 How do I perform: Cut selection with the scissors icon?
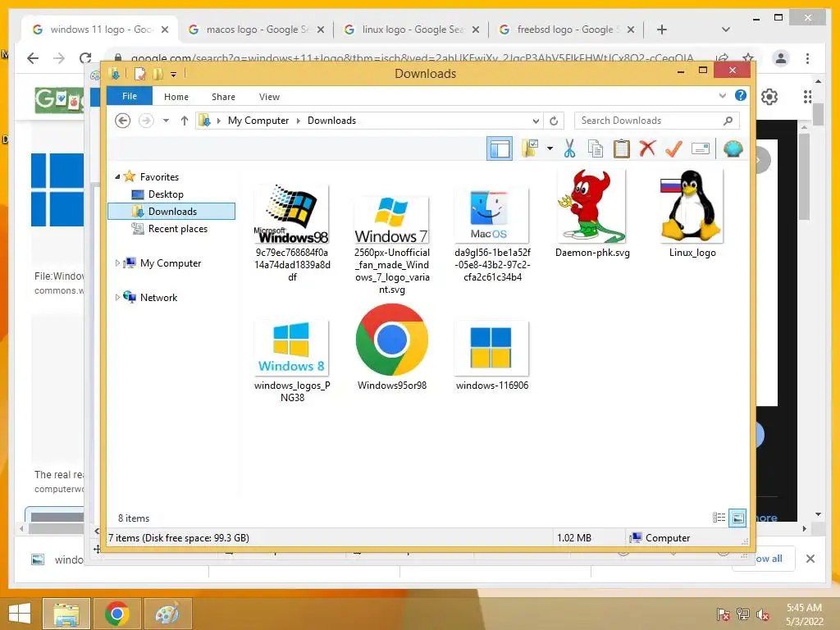[x=569, y=148]
